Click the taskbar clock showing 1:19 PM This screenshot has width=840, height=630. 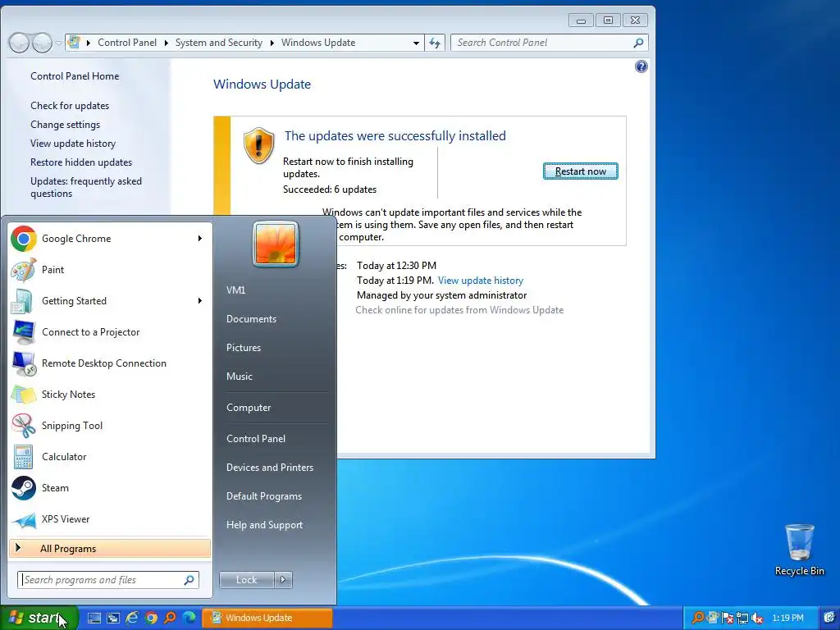point(787,618)
